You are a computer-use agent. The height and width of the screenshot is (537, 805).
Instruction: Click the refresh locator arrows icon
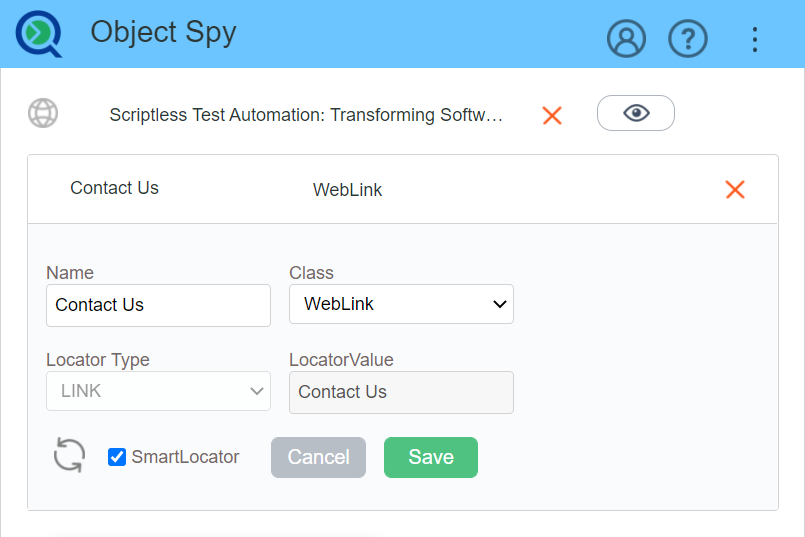(69, 456)
